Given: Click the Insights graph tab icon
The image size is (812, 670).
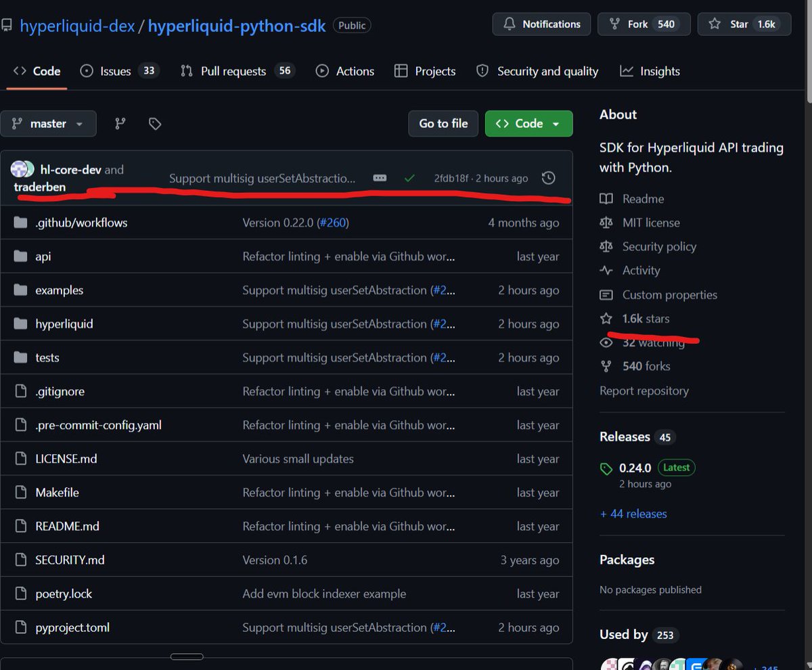Looking at the screenshot, I should [x=627, y=71].
